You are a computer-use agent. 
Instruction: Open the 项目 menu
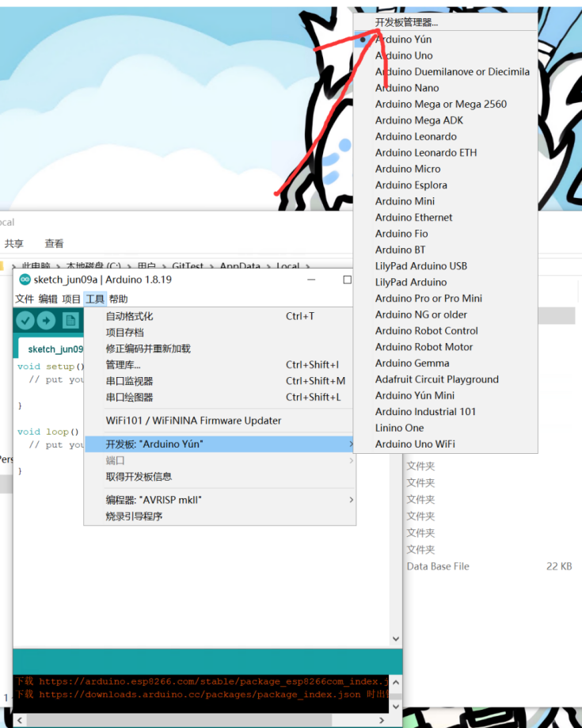point(71,299)
